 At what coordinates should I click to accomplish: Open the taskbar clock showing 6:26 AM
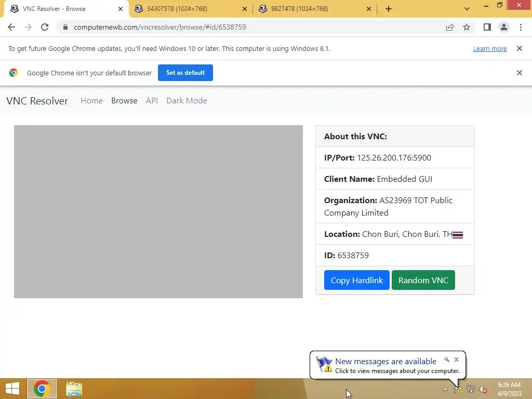(509, 389)
